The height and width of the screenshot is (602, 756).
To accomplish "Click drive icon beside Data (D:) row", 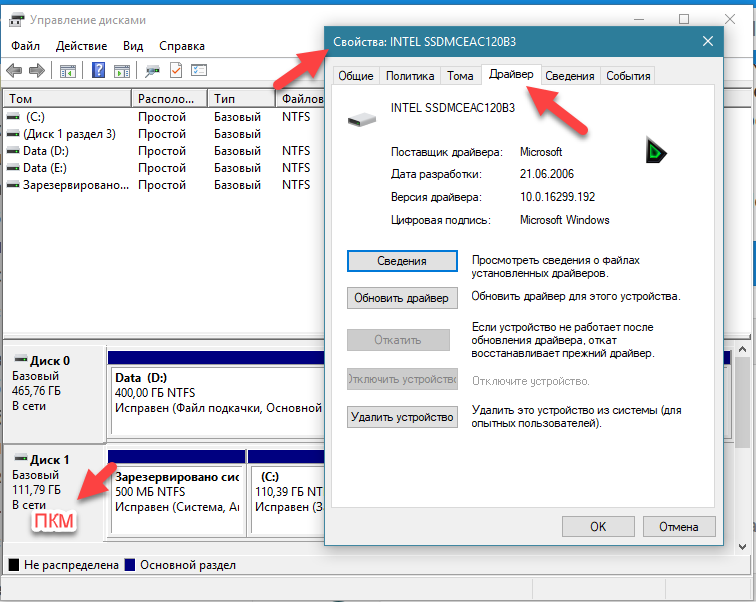I will pyautogui.click(x=14, y=151).
